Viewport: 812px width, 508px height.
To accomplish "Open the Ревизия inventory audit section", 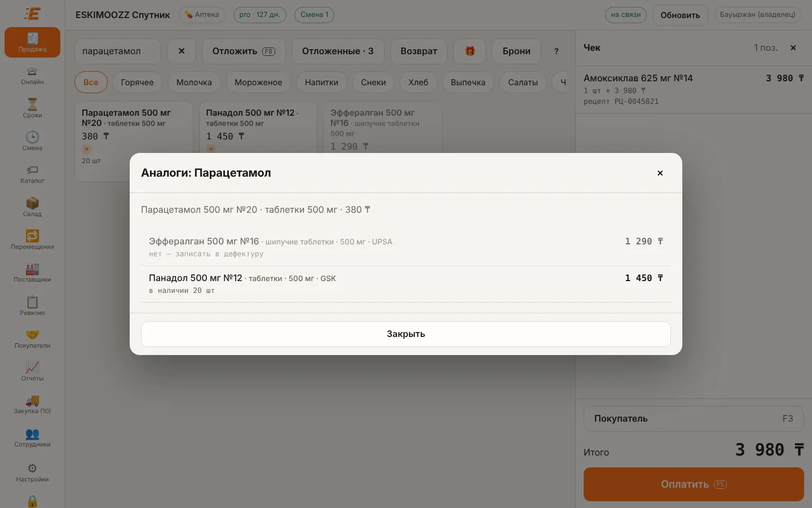I will [x=32, y=306].
